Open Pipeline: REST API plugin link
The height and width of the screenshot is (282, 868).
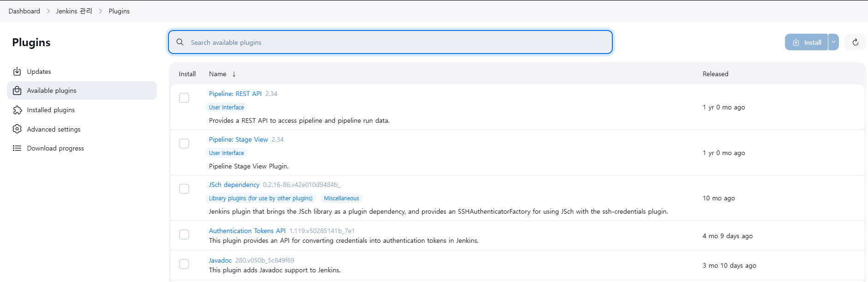click(235, 94)
